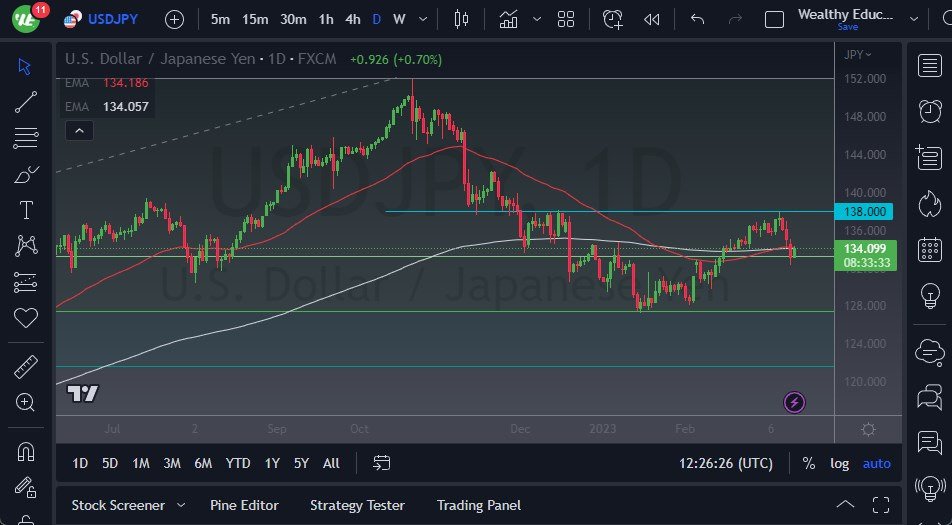Open the JPY currency dropdown
Image resolution: width=952 pixels, height=525 pixels.
[x=857, y=54]
